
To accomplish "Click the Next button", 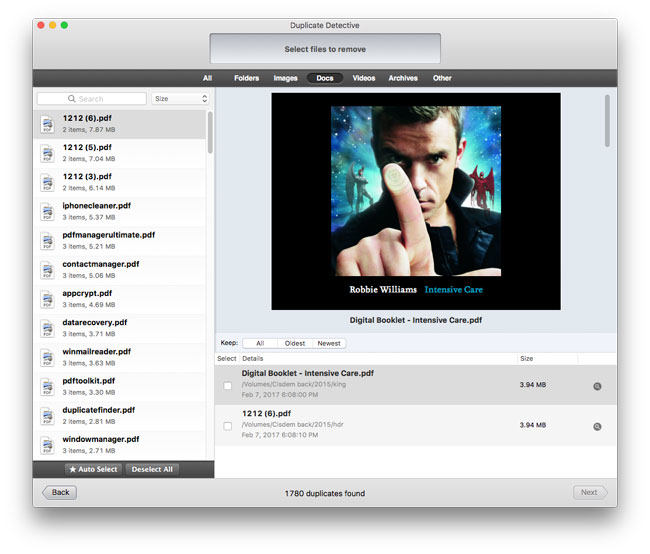I will (590, 492).
